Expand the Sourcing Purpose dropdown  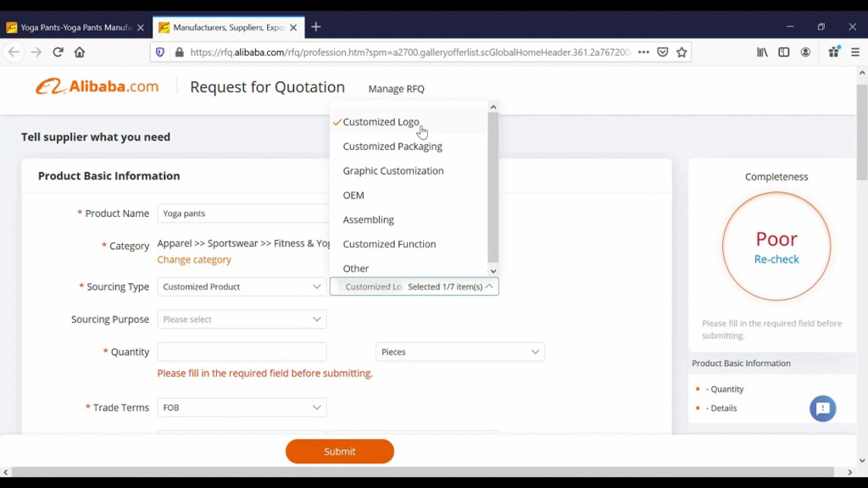[242, 319]
